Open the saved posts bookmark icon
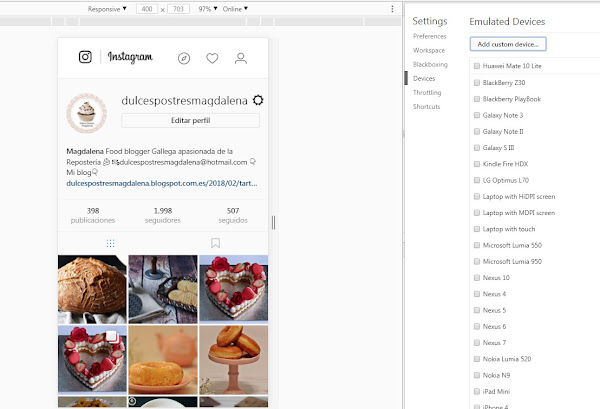 (x=215, y=243)
